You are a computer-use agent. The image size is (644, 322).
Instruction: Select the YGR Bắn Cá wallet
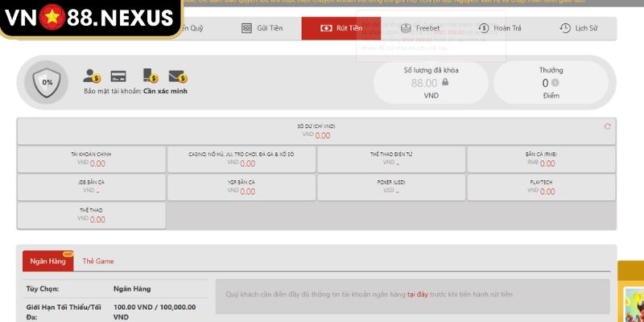click(241, 188)
